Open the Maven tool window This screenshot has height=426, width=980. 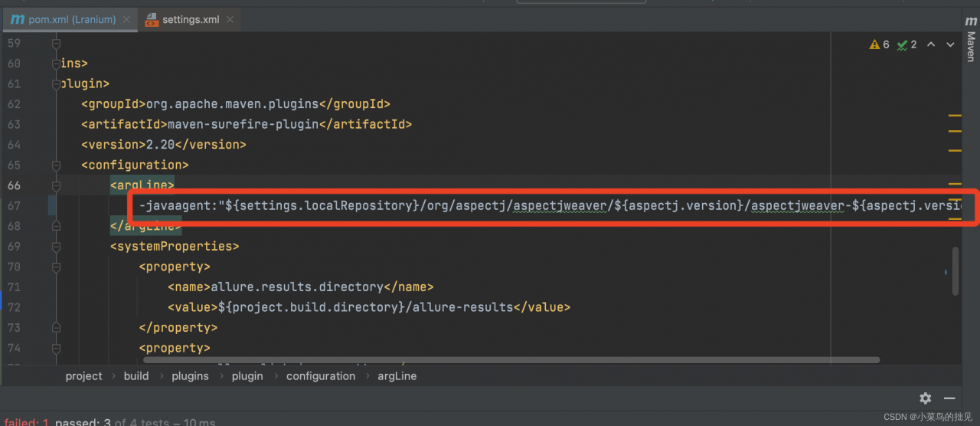970,37
